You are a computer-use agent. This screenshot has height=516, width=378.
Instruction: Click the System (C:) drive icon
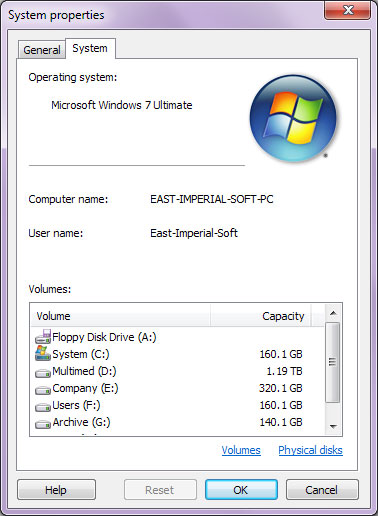coord(43,354)
